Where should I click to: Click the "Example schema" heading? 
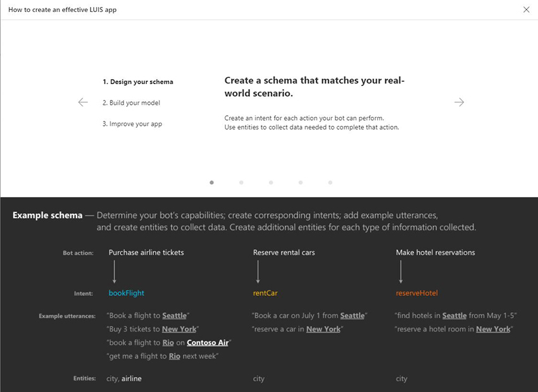[x=47, y=216]
